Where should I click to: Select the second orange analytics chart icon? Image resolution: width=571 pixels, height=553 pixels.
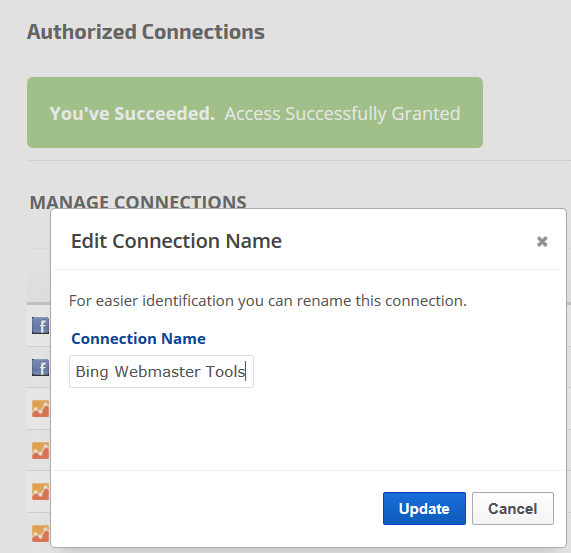[x=40, y=450]
